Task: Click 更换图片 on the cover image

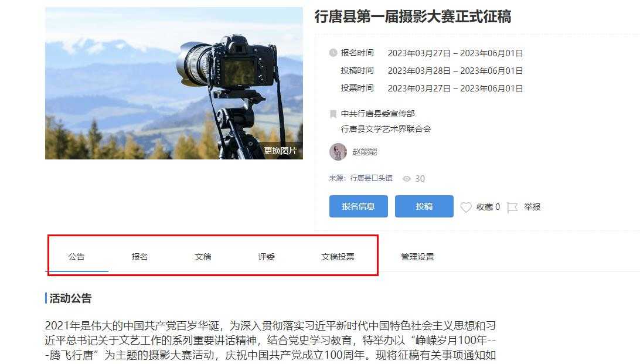Action: pos(280,151)
